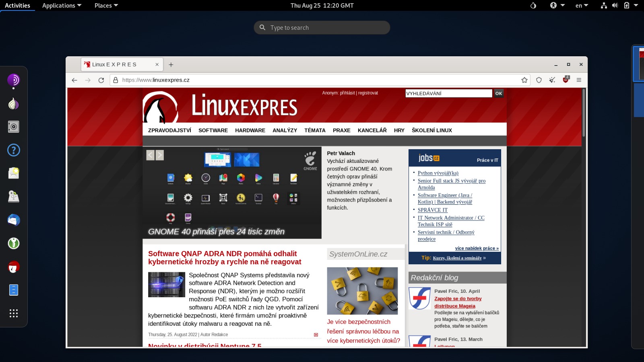Open the contact card with star icon in dock

pos(14,173)
